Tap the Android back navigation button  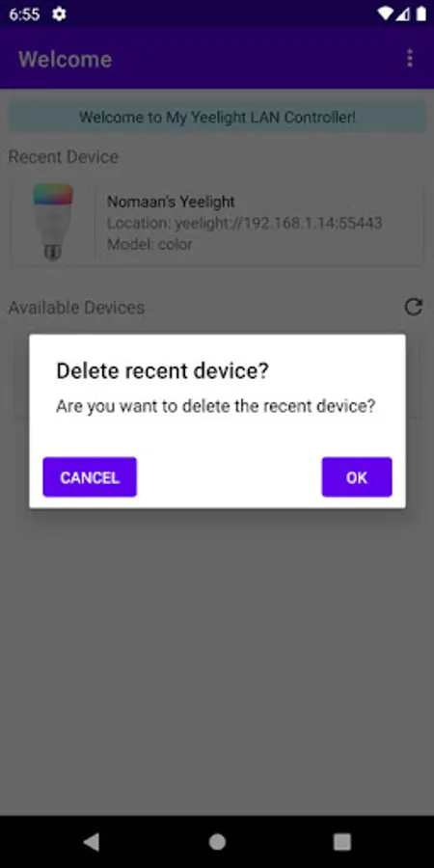92,842
